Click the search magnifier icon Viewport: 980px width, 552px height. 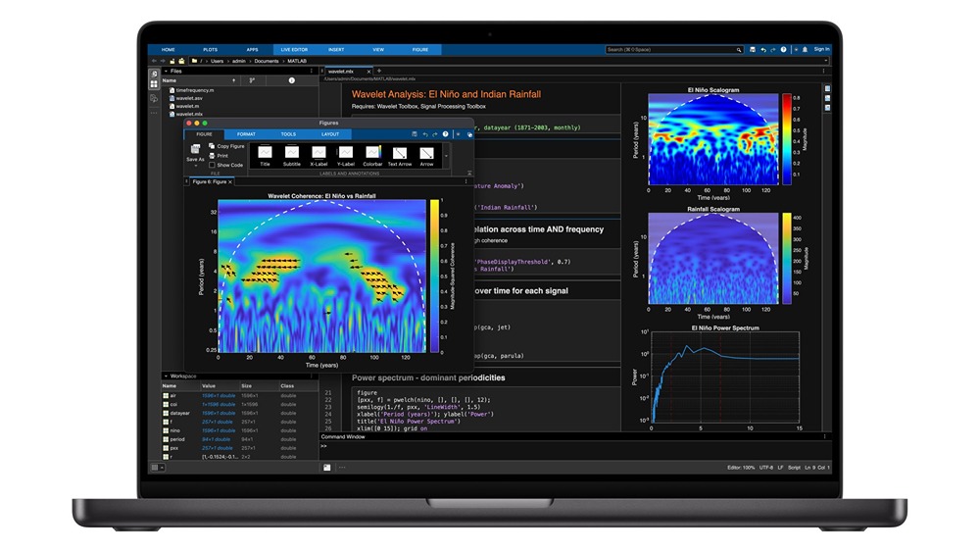[x=738, y=49]
